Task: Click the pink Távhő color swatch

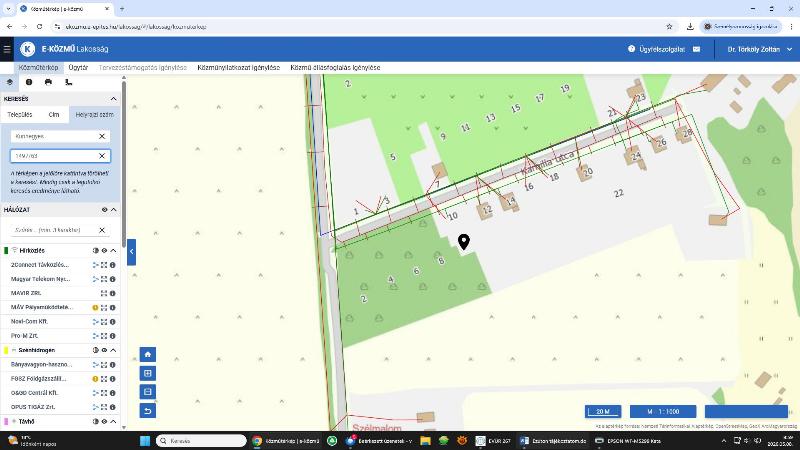Action: coord(6,421)
